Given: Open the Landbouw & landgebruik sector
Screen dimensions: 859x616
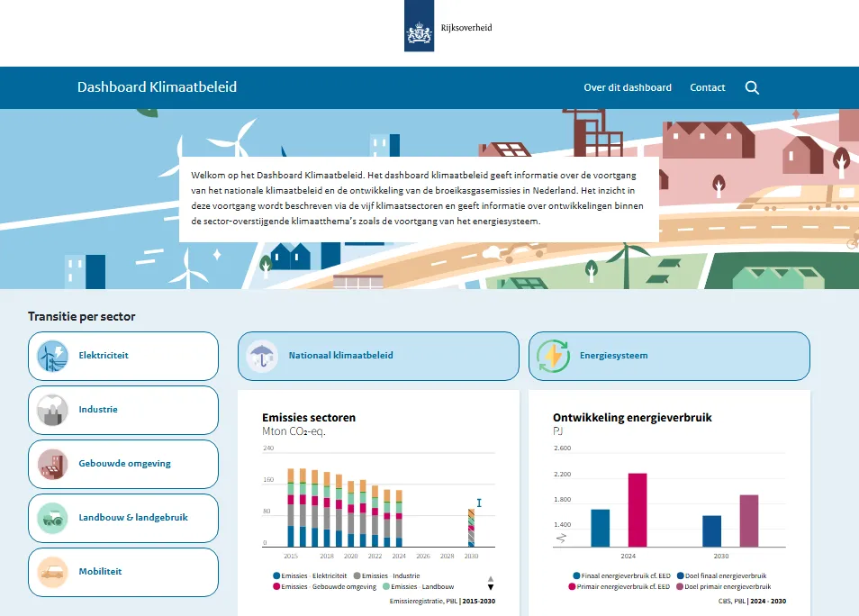Looking at the screenshot, I should click(123, 518).
